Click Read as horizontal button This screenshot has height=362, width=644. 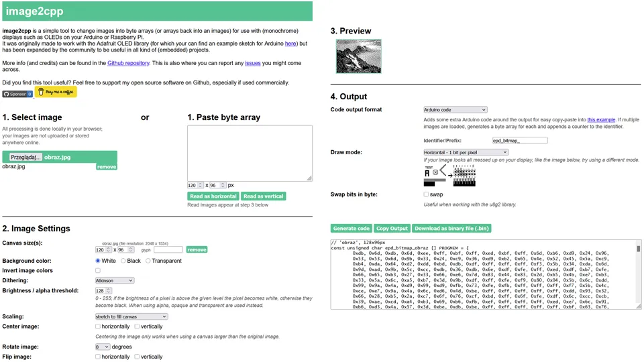(213, 196)
